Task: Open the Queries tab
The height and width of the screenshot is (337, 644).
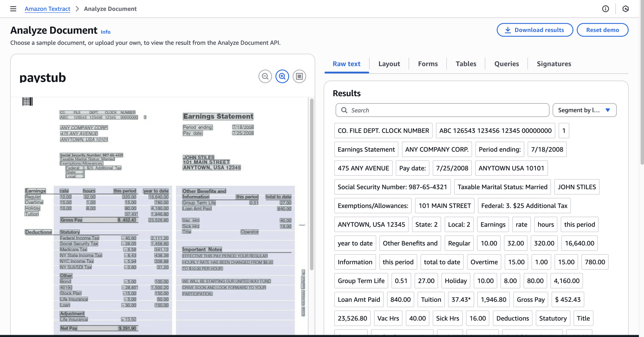Action: [x=506, y=64]
